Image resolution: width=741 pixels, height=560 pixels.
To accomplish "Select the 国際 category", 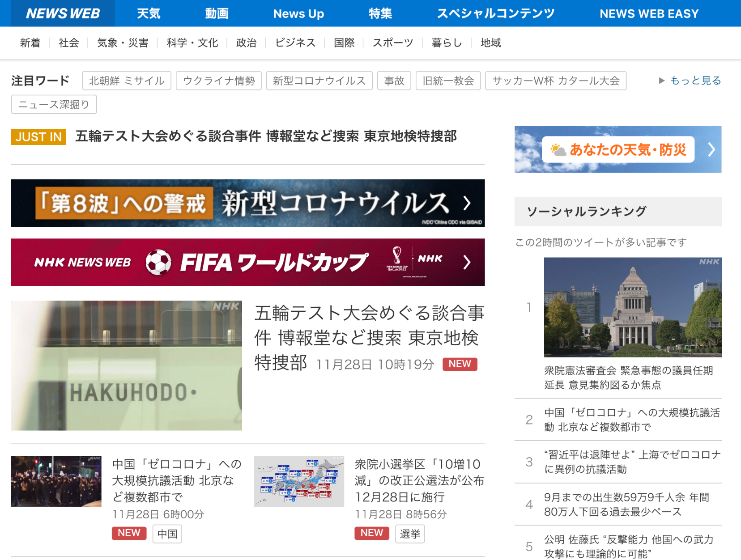I will [344, 43].
